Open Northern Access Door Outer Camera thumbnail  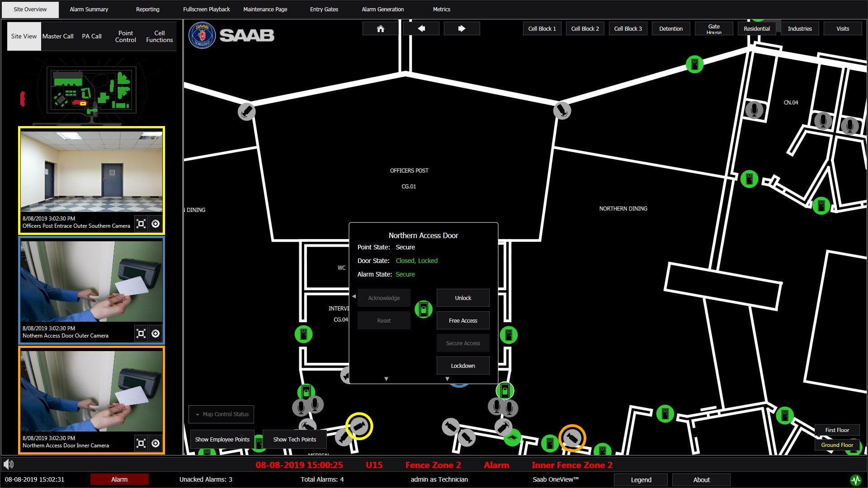(x=91, y=281)
